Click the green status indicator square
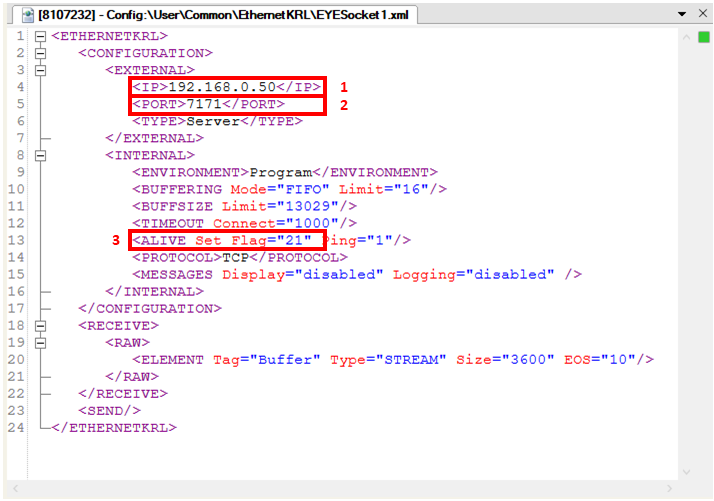 click(x=704, y=37)
